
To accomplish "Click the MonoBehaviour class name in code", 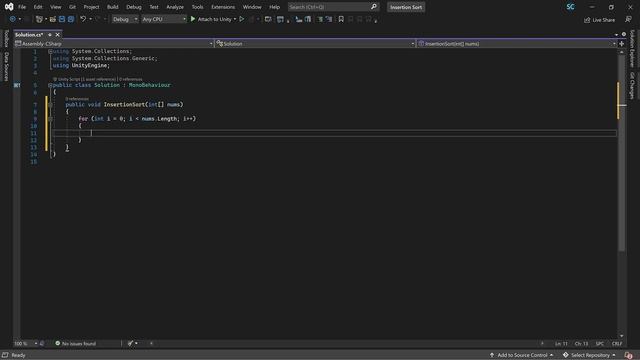I will 149,85.
